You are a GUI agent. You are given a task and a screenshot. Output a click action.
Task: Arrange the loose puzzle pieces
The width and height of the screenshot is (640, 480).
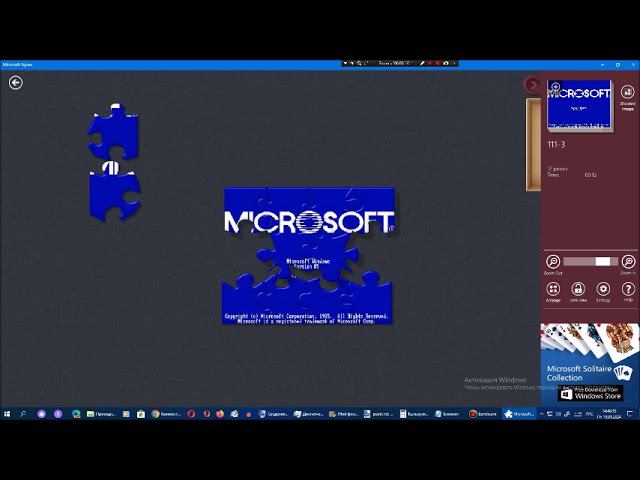click(x=553, y=289)
